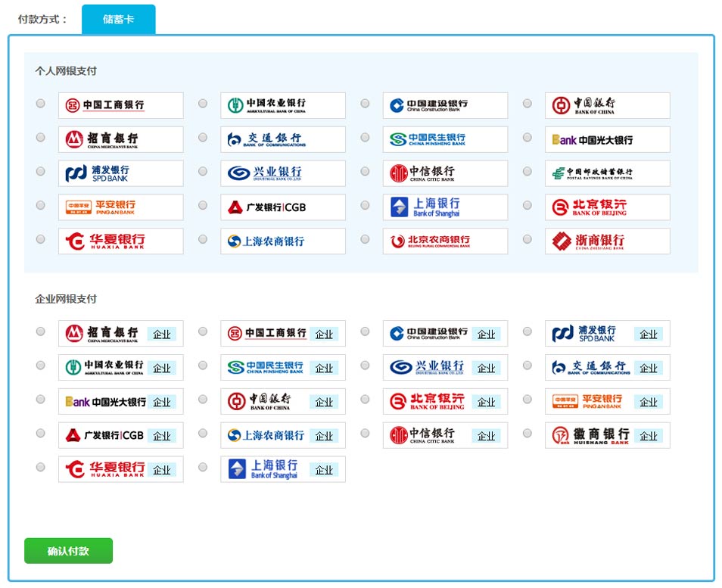This screenshot has height=588, width=722.
Task: Select radio button for enterprise 华夏银行
Action: point(41,467)
